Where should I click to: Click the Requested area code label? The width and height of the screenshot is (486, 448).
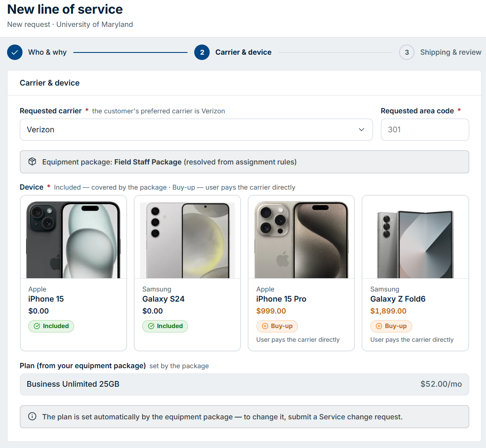click(417, 111)
